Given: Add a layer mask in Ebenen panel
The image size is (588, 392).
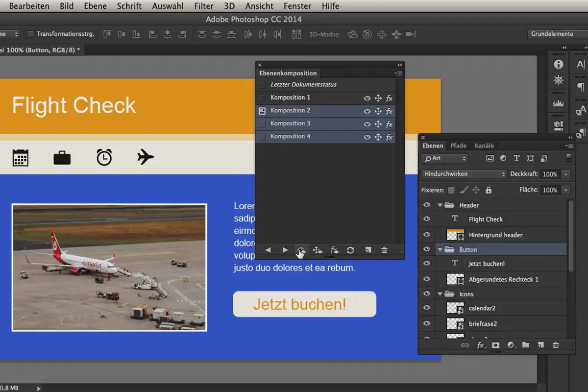Looking at the screenshot, I should click(x=495, y=345).
